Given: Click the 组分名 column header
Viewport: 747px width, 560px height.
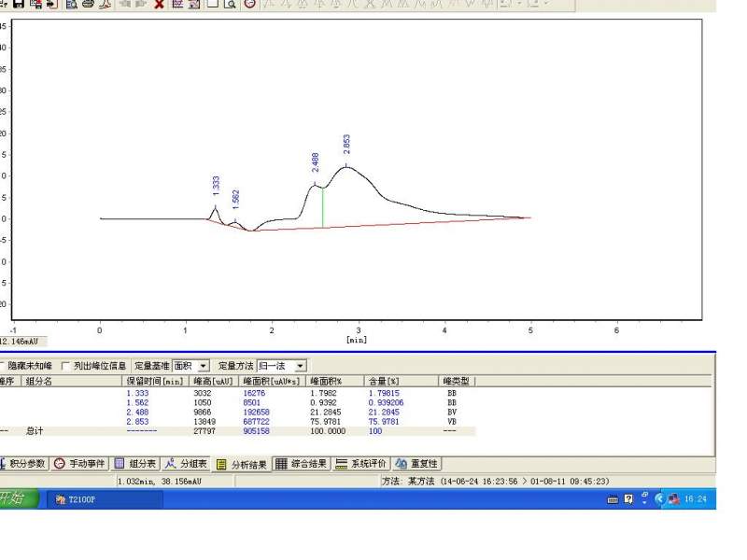Looking at the screenshot, I should pos(72,381).
